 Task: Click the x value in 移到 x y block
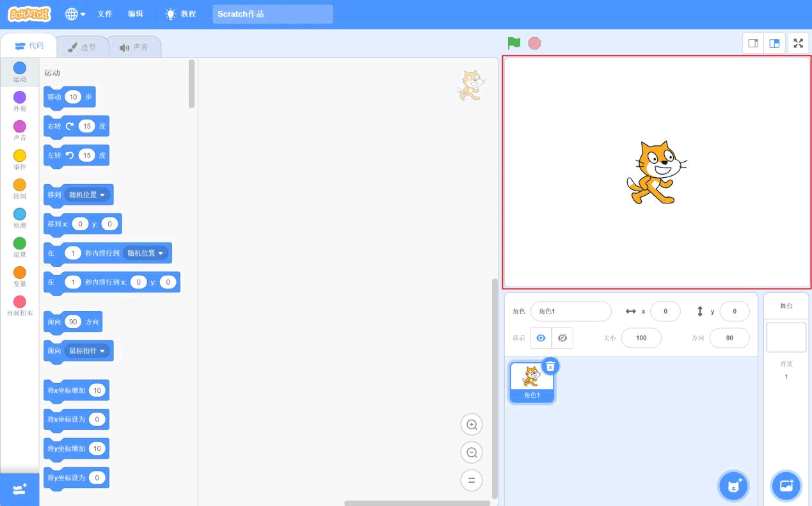click(x=80, y=224)
